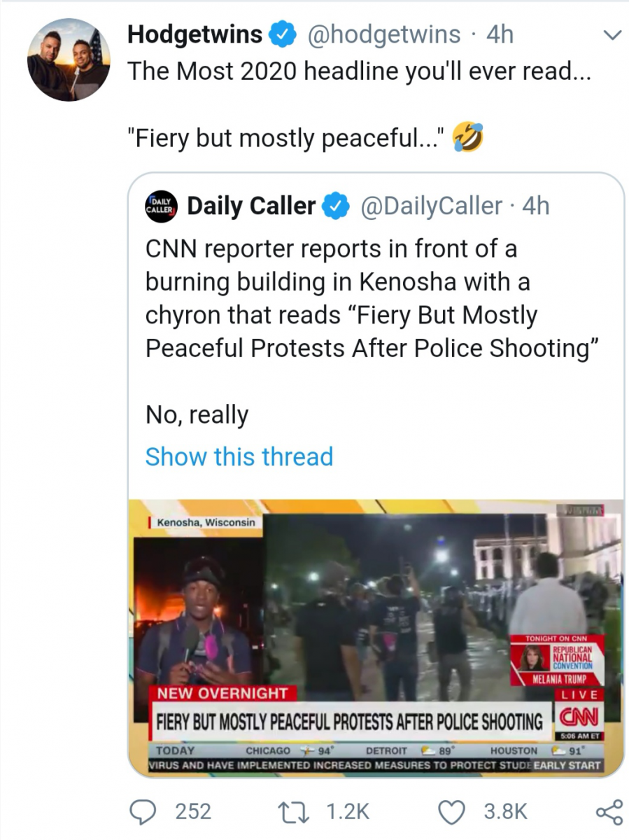The image size is (629, 840).
Task: Expand tweet options chevron menu
Action: 612,34
